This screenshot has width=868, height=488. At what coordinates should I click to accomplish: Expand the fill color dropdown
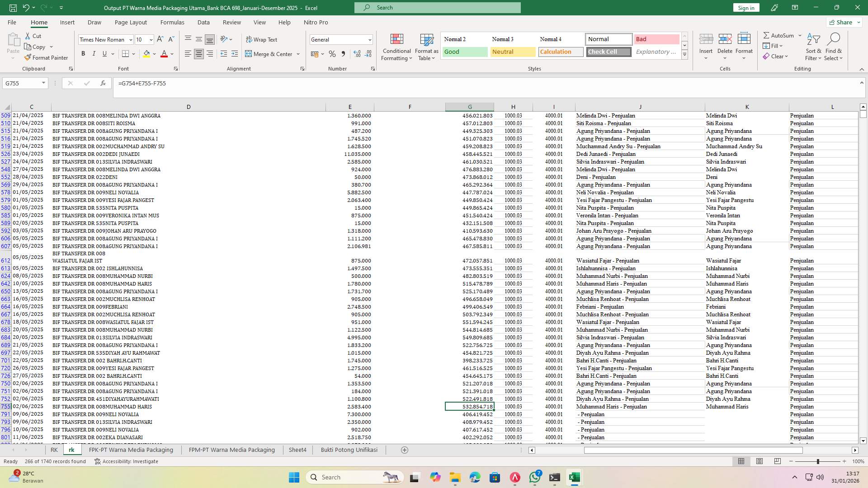(x=153, y=54)
